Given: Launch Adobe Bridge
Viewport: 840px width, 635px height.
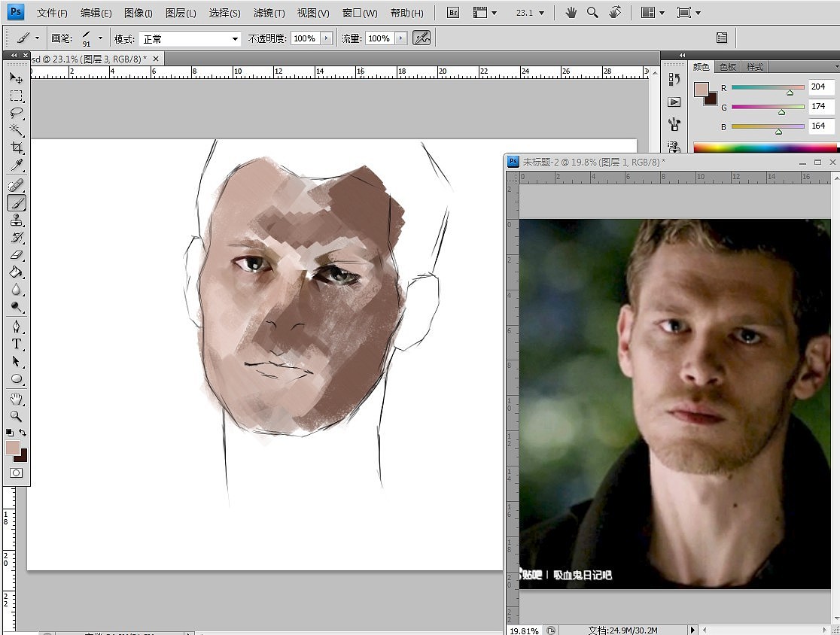Looking at the screenshot, I should point(452,12).
